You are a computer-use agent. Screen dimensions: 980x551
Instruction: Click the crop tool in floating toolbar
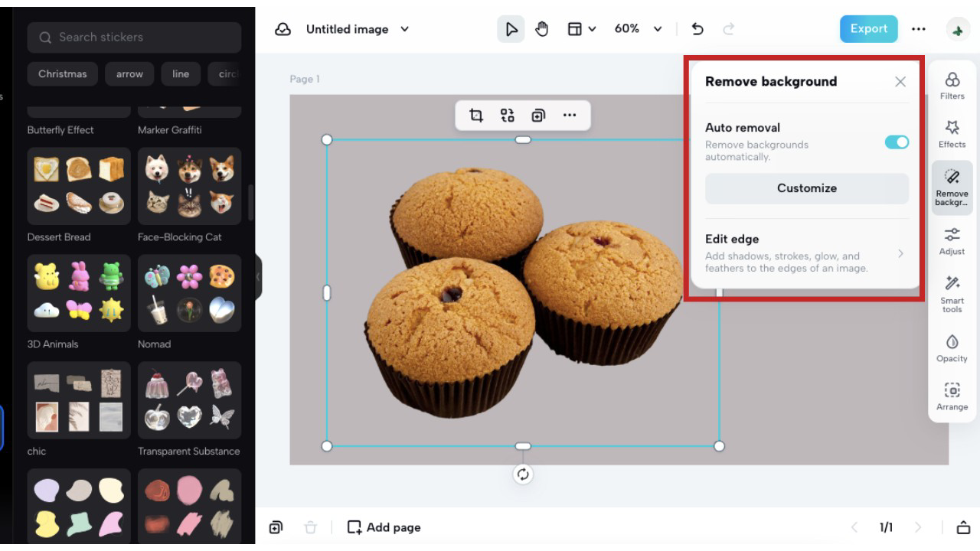[476, 116]
